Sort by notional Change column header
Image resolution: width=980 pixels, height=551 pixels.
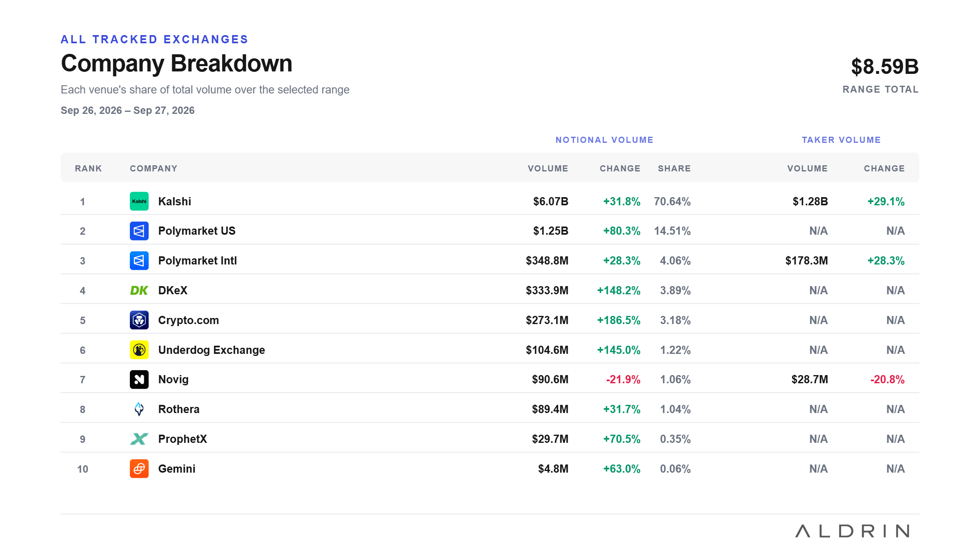point(620,169)
